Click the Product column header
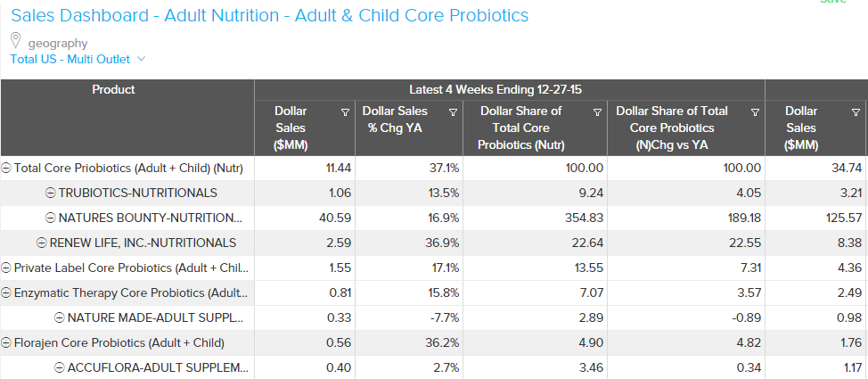This screenshot has width=868, height=379. pos(113,89)
